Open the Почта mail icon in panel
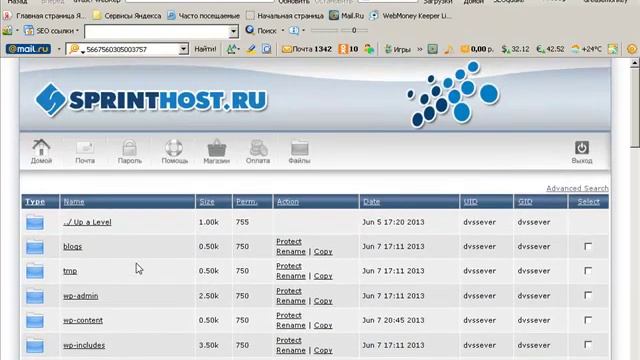Screen dimensions: 640x360 tap(85, 151)
